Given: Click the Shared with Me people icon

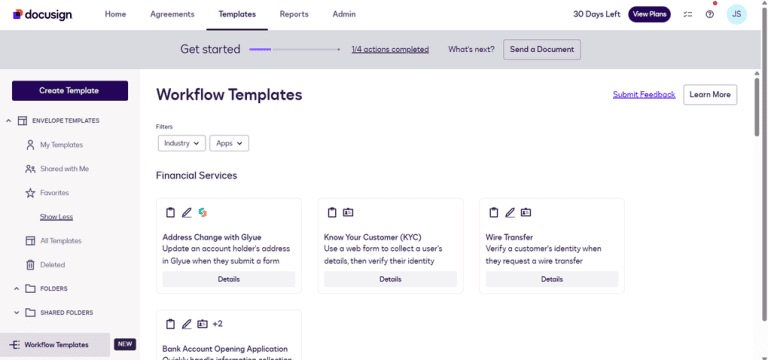Looking at the screenshot, I should (x=30, y=169).
